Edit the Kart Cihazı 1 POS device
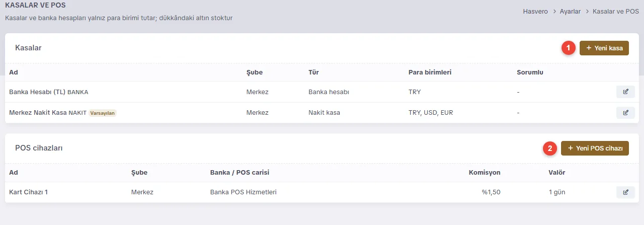Screen dimensions: 644x225 tap(625, 192)
